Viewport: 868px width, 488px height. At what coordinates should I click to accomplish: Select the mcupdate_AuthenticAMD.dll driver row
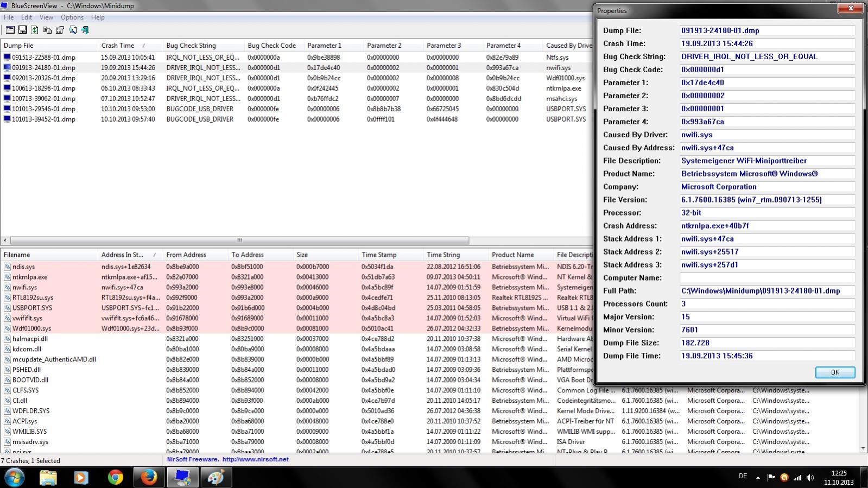tap(296, 359)
